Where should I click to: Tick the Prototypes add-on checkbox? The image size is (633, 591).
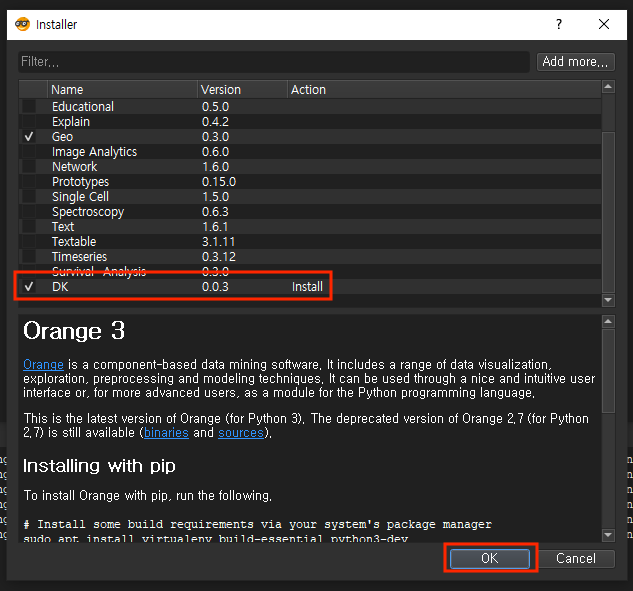click(29, 181)
